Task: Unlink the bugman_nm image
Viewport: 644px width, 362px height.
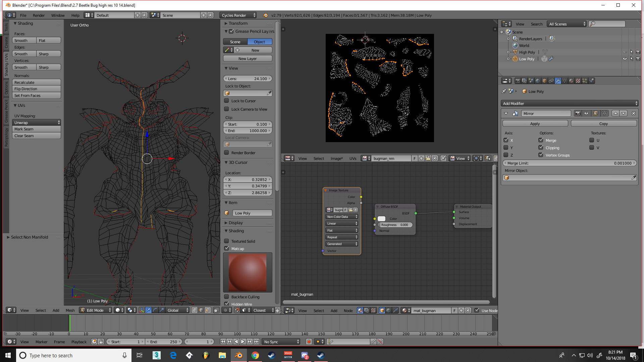Action: pos(435,159)
